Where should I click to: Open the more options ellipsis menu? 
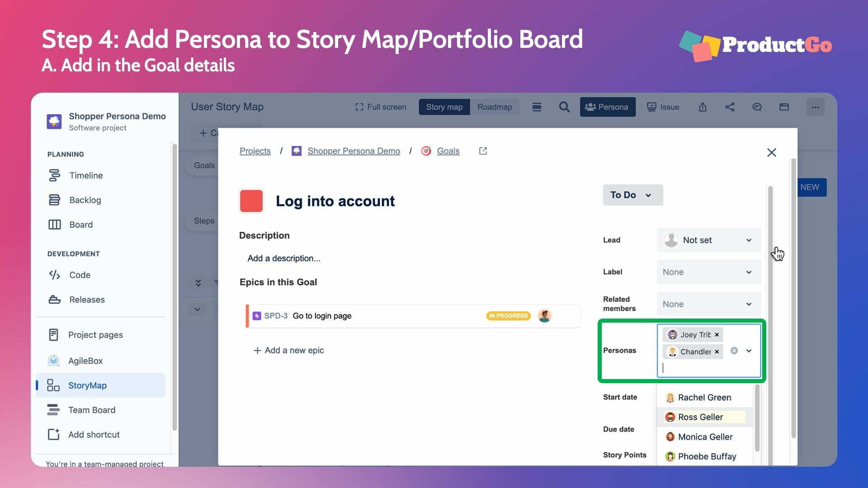[815, 107]
